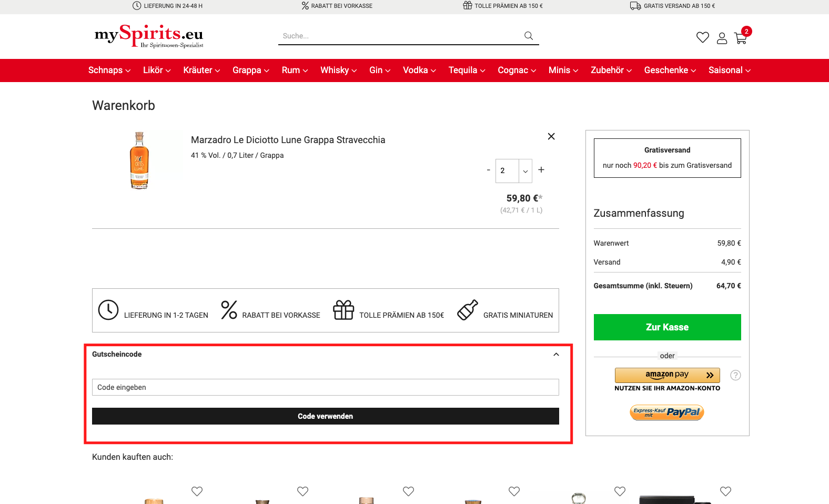Viewport: 829px width, 504px height.
Task: Open the Schnaps menu
Action: coord(109,70)
